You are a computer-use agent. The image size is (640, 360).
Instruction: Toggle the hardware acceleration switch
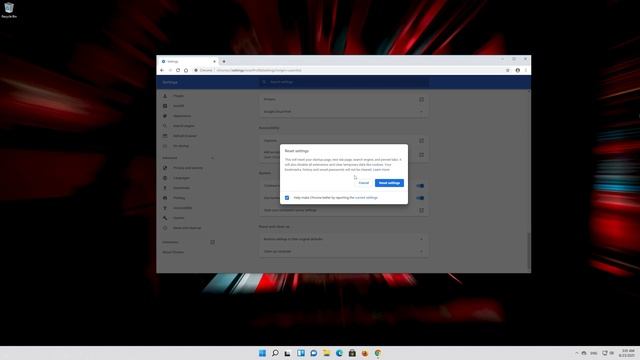coord(420,198)
